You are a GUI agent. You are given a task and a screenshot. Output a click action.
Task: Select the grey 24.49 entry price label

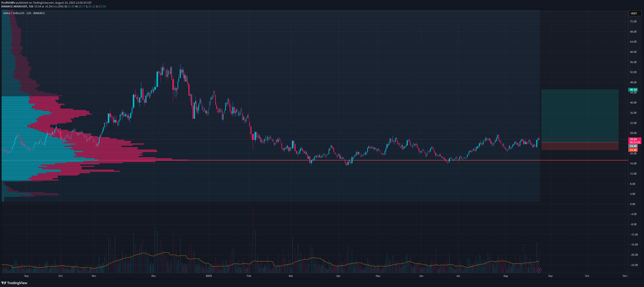633,146
